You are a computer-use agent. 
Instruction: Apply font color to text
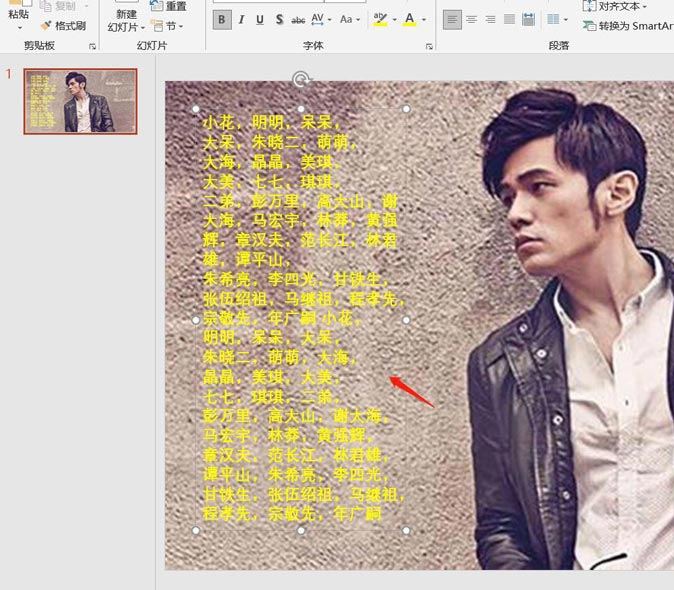410,20
